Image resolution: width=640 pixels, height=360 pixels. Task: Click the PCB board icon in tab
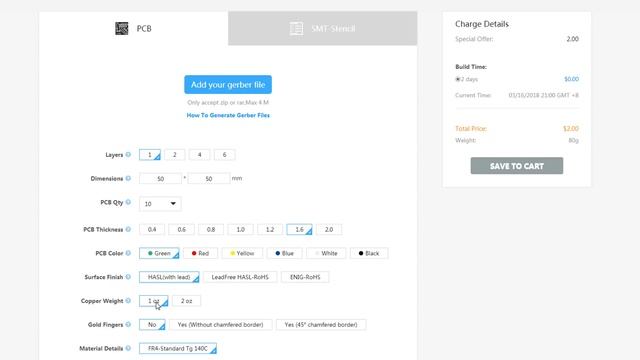[122, 29]
